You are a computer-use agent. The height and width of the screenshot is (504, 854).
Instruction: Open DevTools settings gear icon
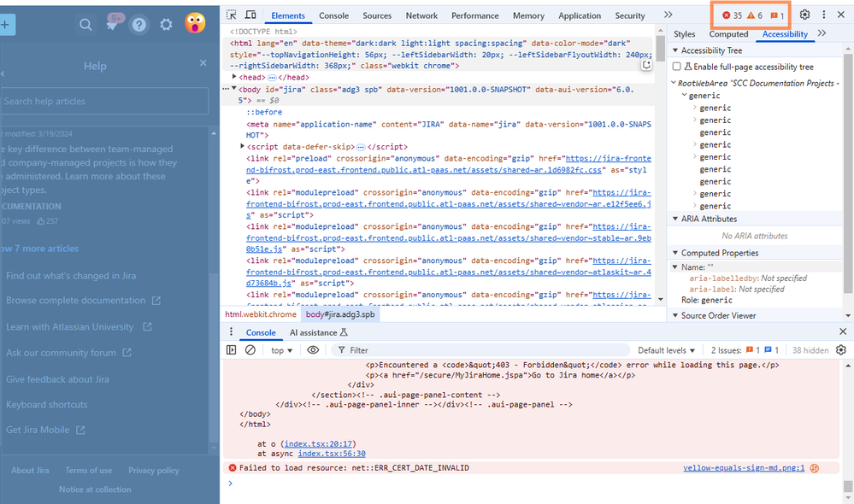pyautogui.click(x=804, y=15)
